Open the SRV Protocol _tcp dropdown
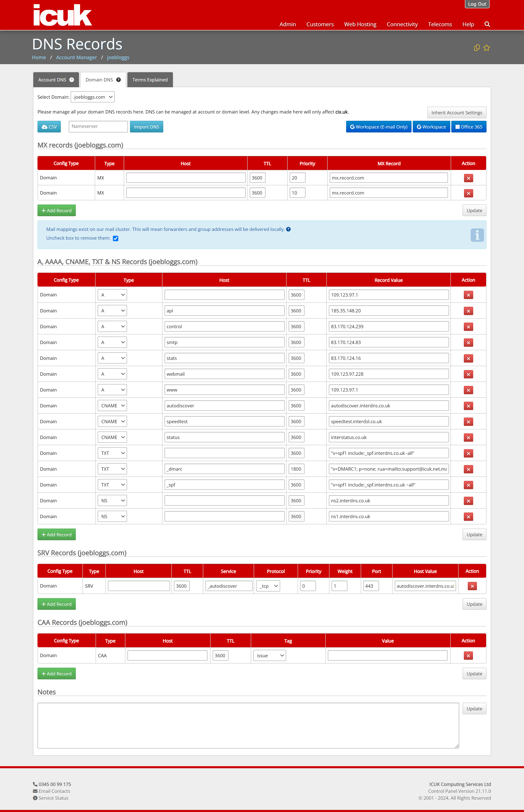The width and height of the screenshot is (524, 812). tap(268, 586)
